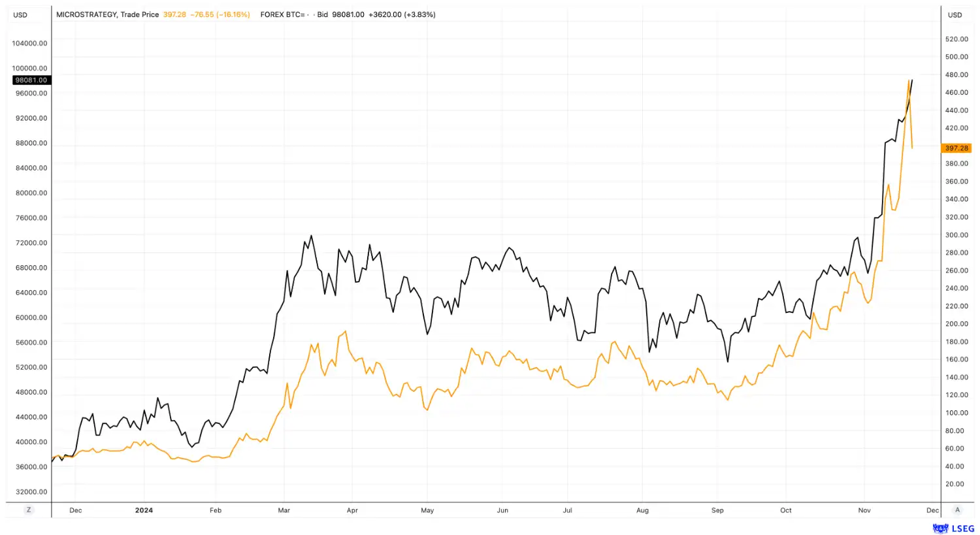The height and width of the screenshot is (535, 980).
Task: Click the "Jul" label on the time axis
Action: coord(568,510)
